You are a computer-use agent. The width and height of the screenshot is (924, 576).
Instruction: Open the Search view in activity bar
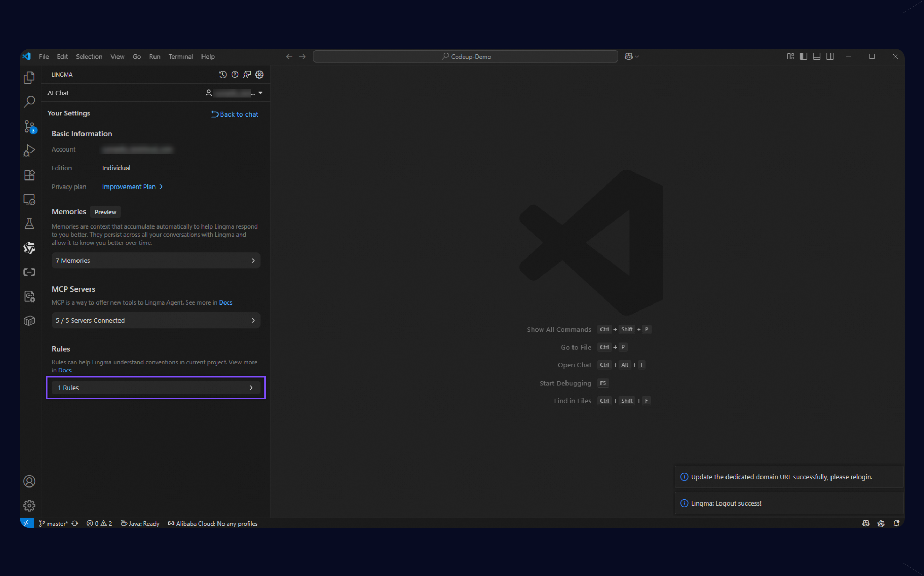pyautogui.click(x=29, y=102)
